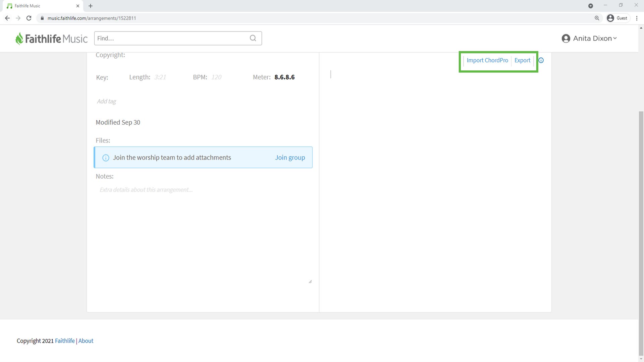This screenshot has width=644, height=362.
Task: Click the padlock site info icon
Action: 42,18
